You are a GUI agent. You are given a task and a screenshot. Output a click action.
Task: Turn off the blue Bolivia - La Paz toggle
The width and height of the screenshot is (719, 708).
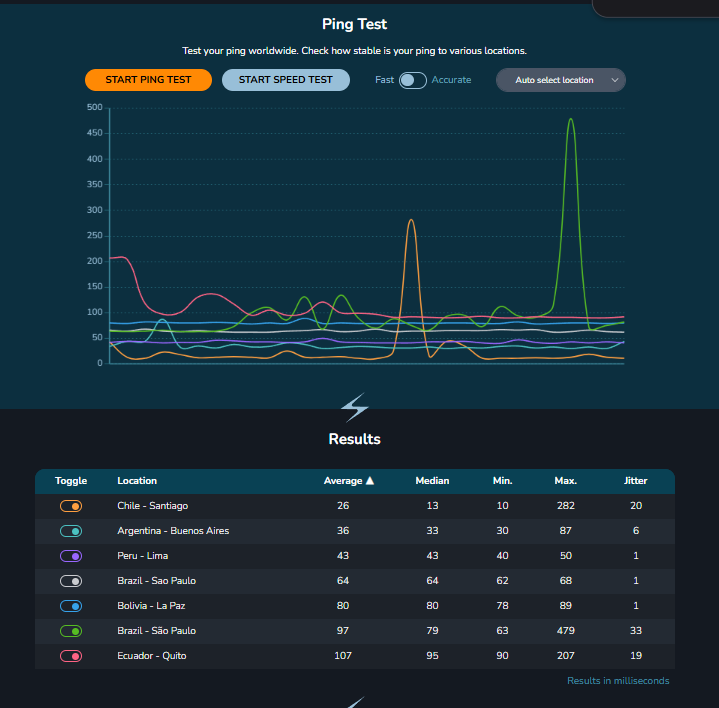[71, 606]
